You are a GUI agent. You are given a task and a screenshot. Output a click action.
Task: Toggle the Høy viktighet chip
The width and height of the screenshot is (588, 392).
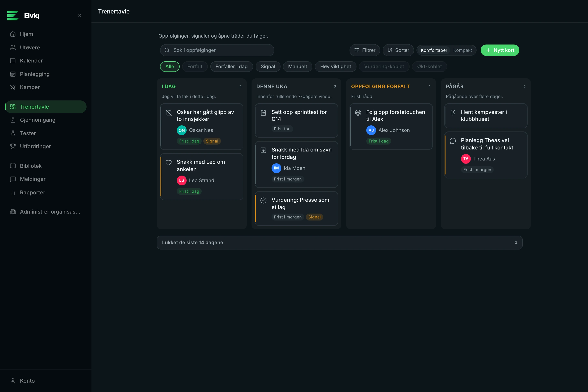pos(335,67)
